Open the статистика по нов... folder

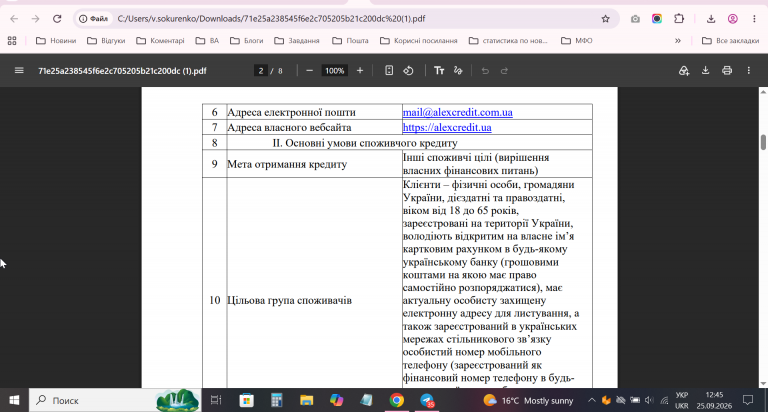tap(508, 41)
